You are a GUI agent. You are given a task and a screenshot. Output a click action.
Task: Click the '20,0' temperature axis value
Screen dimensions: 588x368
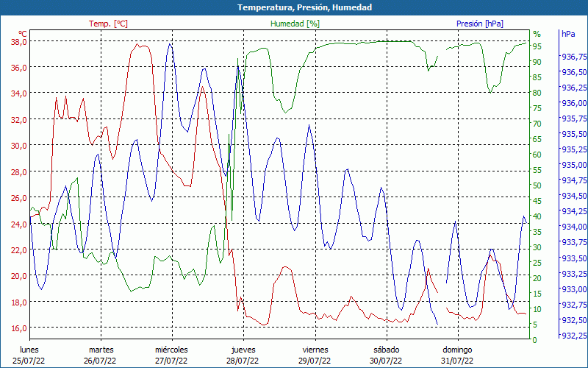19,276
